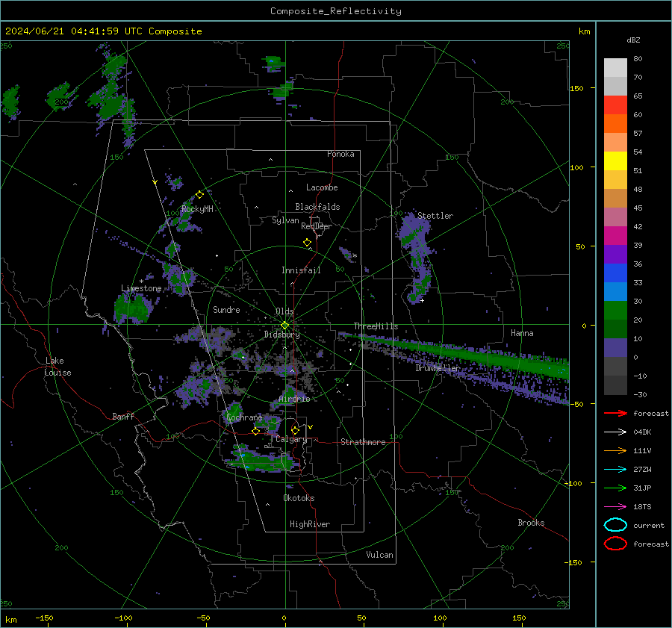Click the Lake Louise label
Screen dimensions: 672x628
pos(57,367)
